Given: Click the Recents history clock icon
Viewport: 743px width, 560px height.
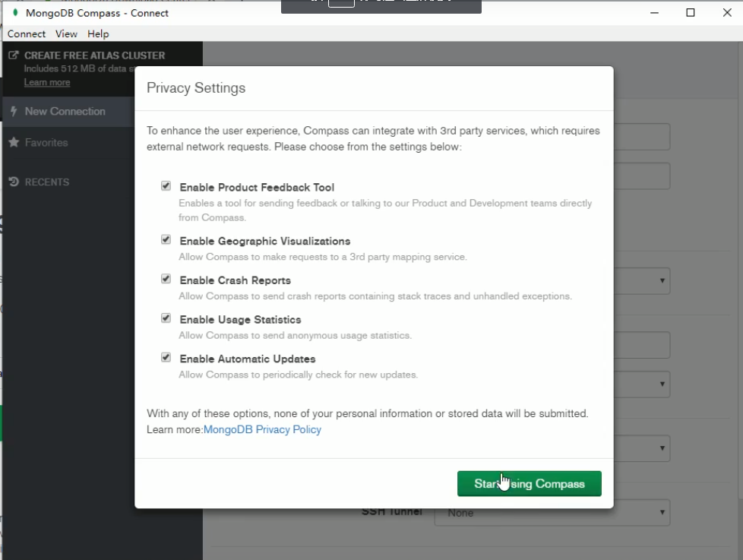Looking at the screenshot, I should [x=14, y=182].
